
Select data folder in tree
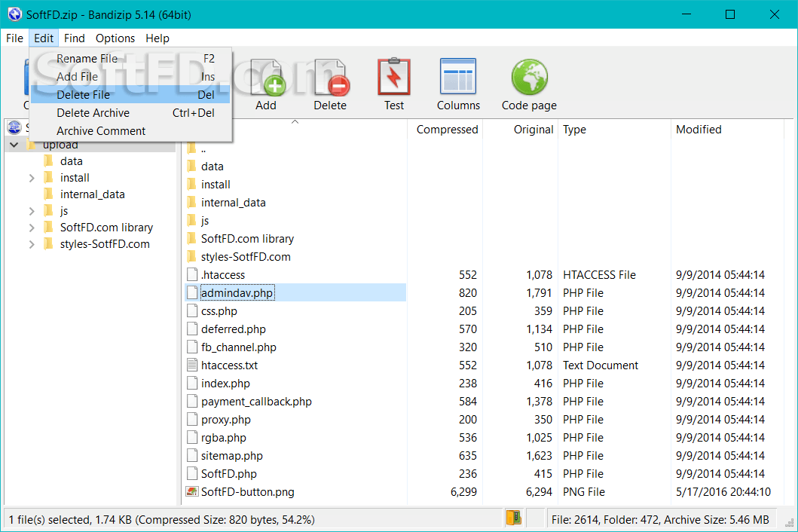[72, 161]
